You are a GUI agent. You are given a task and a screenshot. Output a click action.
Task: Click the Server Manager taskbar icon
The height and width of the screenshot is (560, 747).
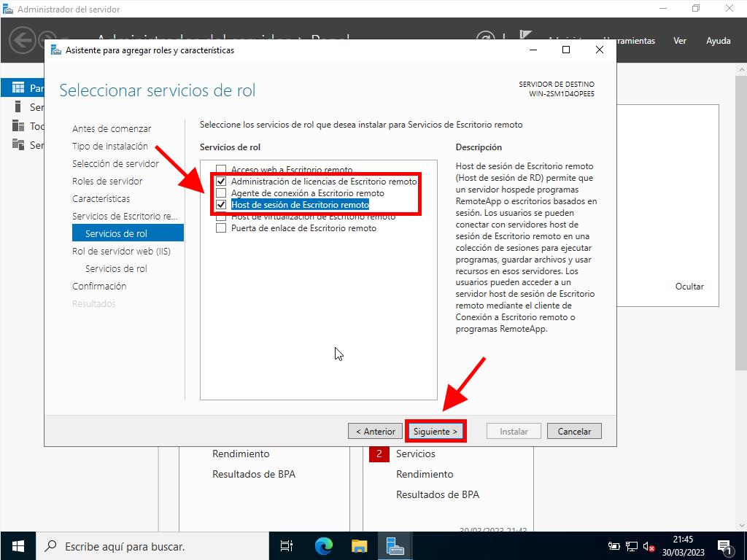pyautogui.click(x=395, y=545)
